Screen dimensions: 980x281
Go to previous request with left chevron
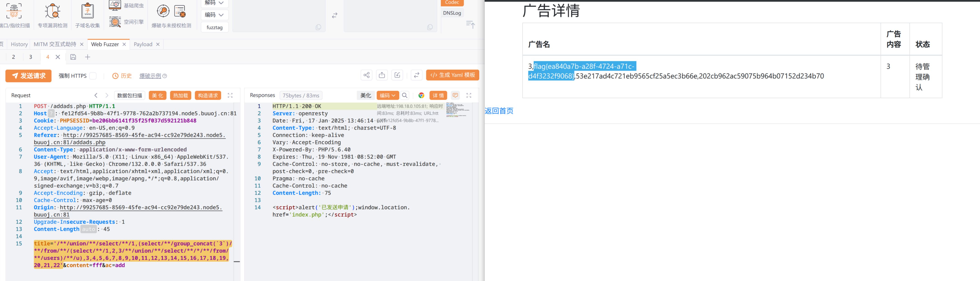(x=96, y=95)
